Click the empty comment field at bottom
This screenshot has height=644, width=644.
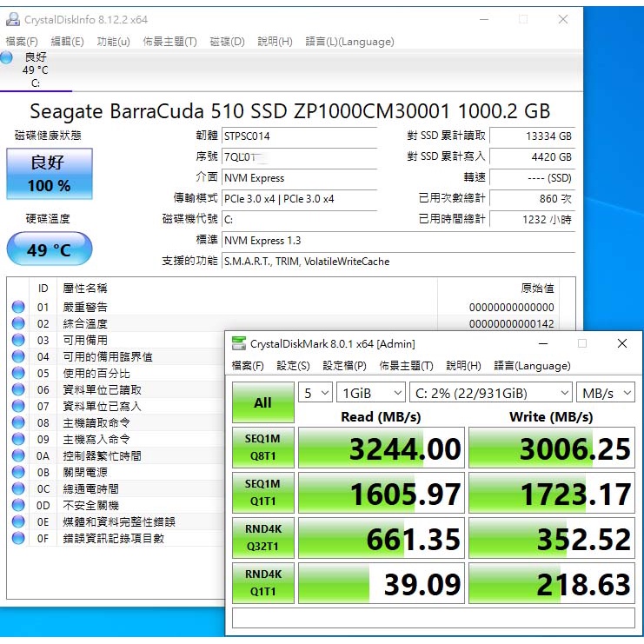point(434,618)
